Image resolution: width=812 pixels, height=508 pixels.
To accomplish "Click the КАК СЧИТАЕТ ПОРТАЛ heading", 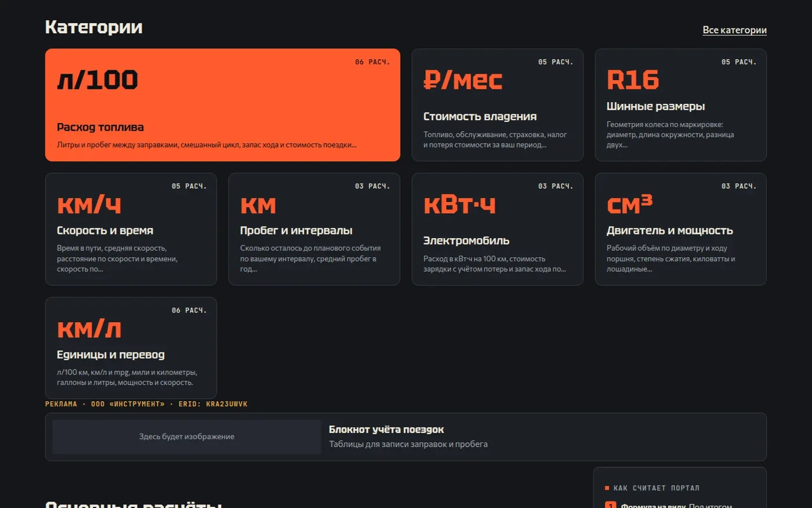I will pyautogui.click(x=656, y=488).
